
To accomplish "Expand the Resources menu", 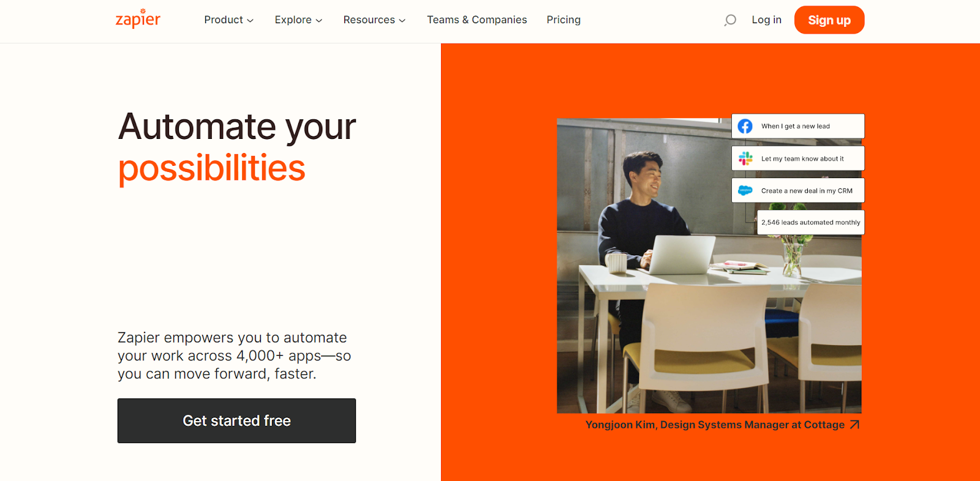I will 374,20.
